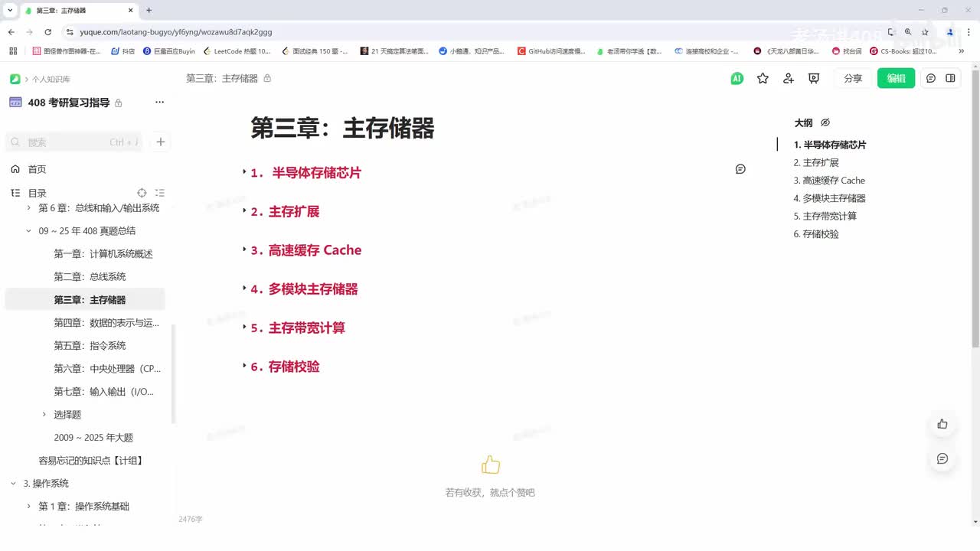Expand heading 1. 半导体存储芯片
The width and height of the screenshot is (980, 551).
tap(244, 172)
